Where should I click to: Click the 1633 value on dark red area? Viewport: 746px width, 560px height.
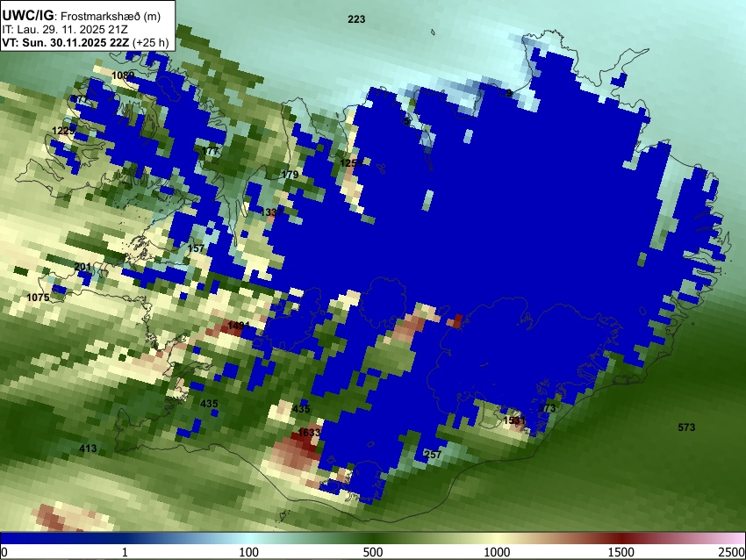[x=309, y=432]
